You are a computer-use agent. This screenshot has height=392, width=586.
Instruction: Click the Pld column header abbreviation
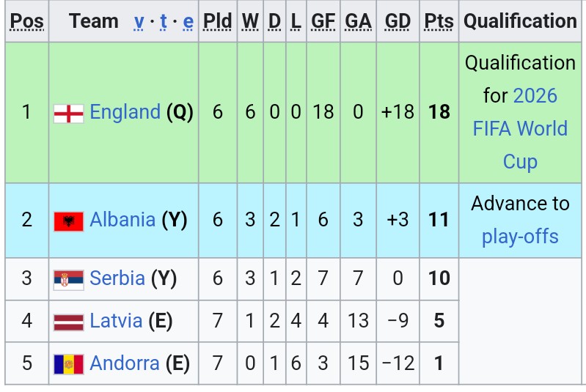[217, 21]
